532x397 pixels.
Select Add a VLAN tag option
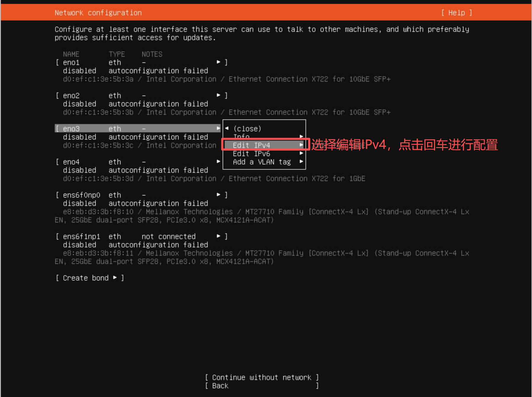(262, 162)
